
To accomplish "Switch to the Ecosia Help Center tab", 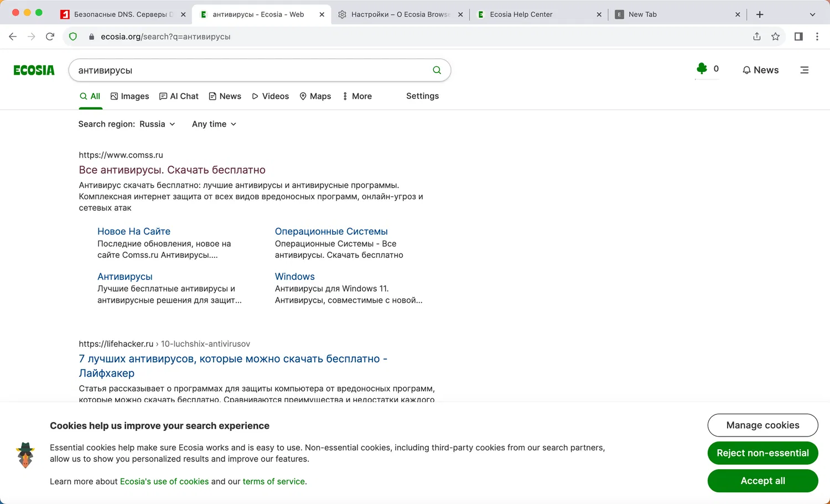I will click(x=521, y=14).
